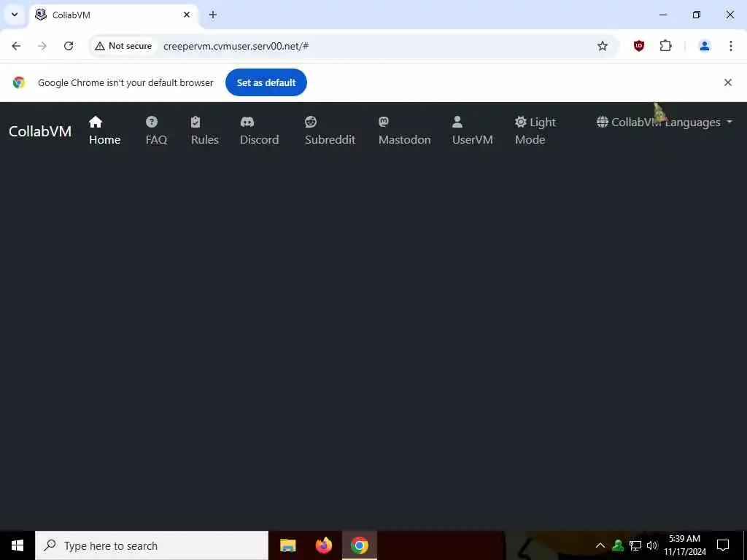Open the UserVM link
The height and width of the screenshot is (560, 747).
472,131
